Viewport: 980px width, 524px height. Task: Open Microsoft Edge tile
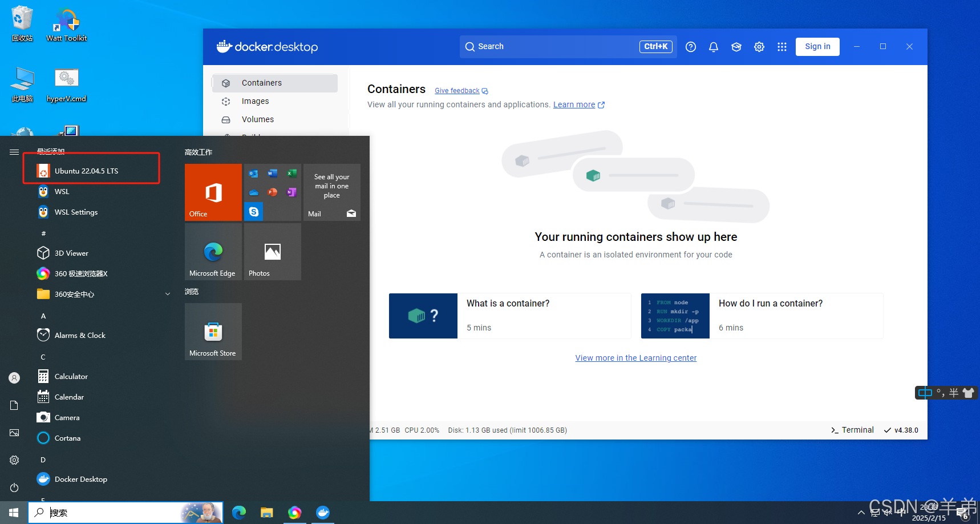point(213,252)
